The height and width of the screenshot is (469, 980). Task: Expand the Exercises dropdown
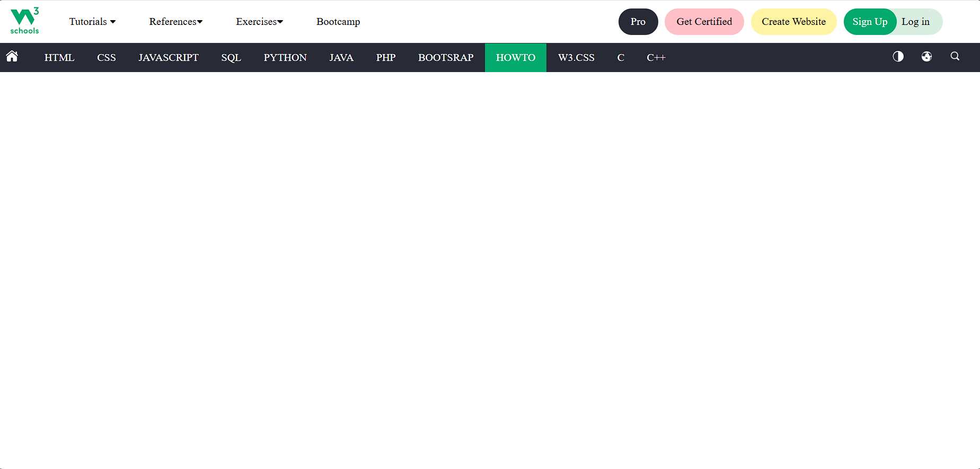260,22
